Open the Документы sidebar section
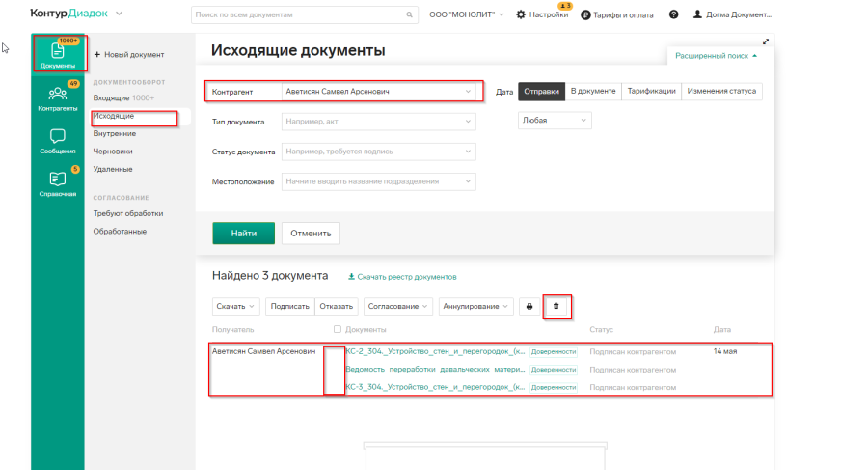This screenshot has width=868, height=470. pyautogui.click(x=58, y=54)
